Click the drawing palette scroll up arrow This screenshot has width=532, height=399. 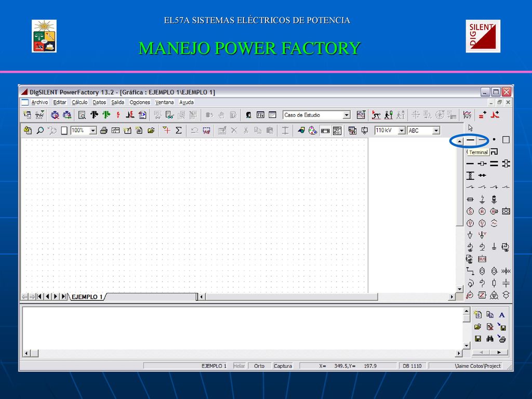pyautogui.click(x=459, y=141)
